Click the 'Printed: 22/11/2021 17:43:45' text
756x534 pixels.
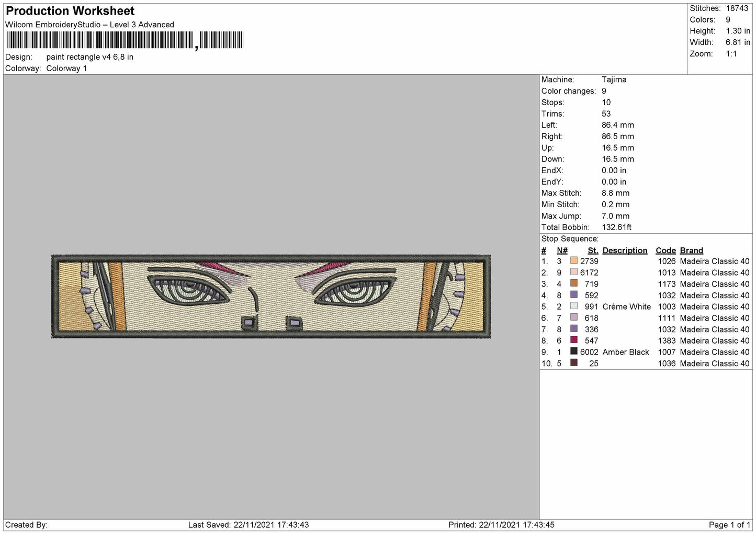tap(501, 525)
